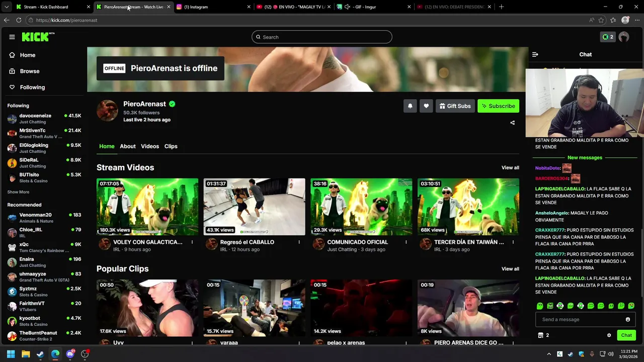Open the notifications bell for PieroArenast
Viewport: 644px width, 362px height.
pos(410,106)
